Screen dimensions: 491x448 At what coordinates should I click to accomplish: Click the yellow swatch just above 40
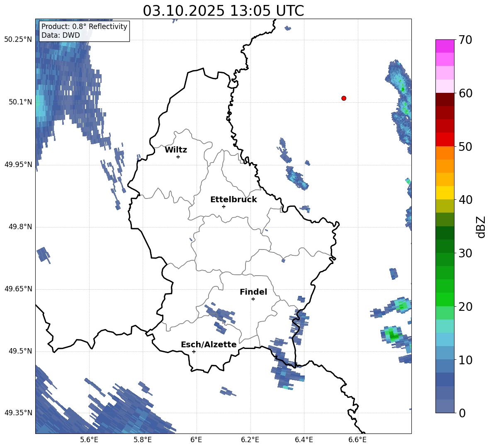[x=445, y=193]
